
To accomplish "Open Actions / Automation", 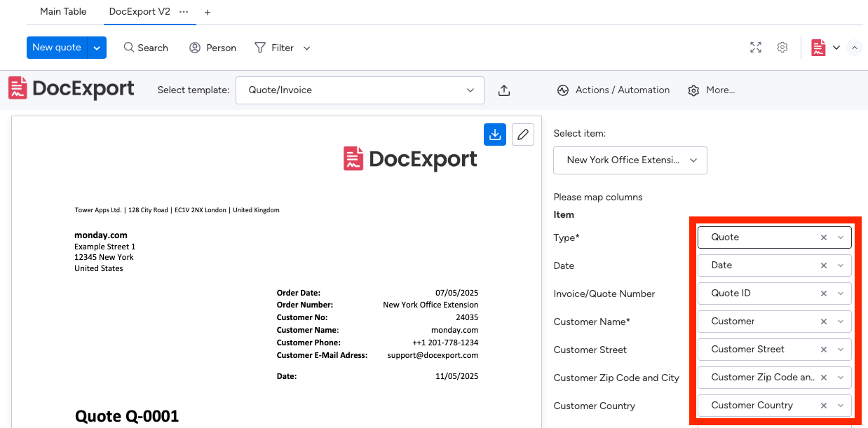I will click(x=613, y=90).
